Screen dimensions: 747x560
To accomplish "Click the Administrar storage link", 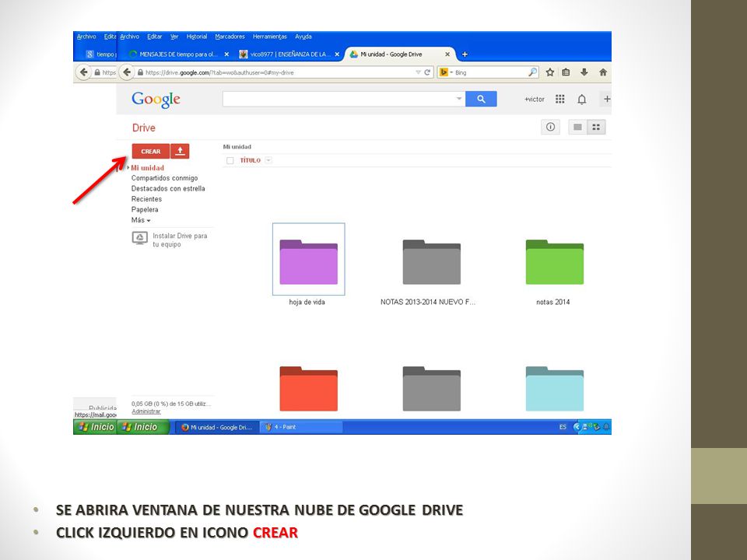I will tap(146, 411).
